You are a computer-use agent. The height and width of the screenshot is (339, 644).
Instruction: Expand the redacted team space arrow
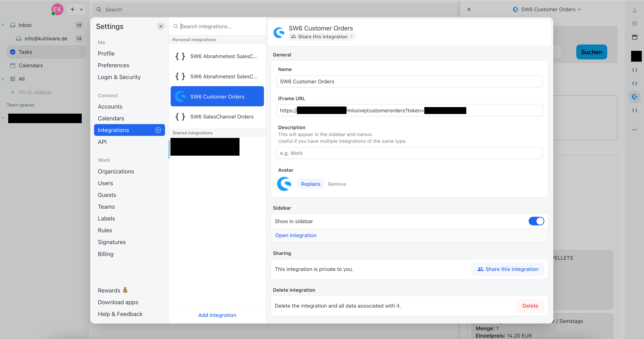(3, 118)
